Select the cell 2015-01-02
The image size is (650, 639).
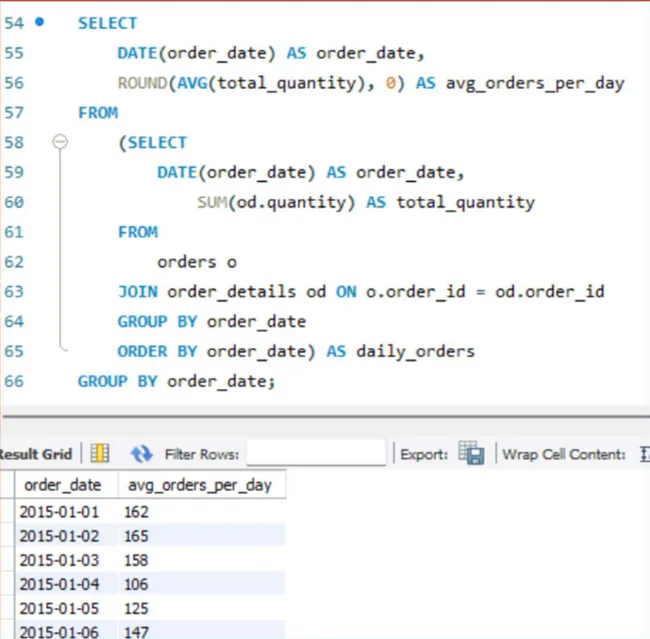click(x=59, y=536)
